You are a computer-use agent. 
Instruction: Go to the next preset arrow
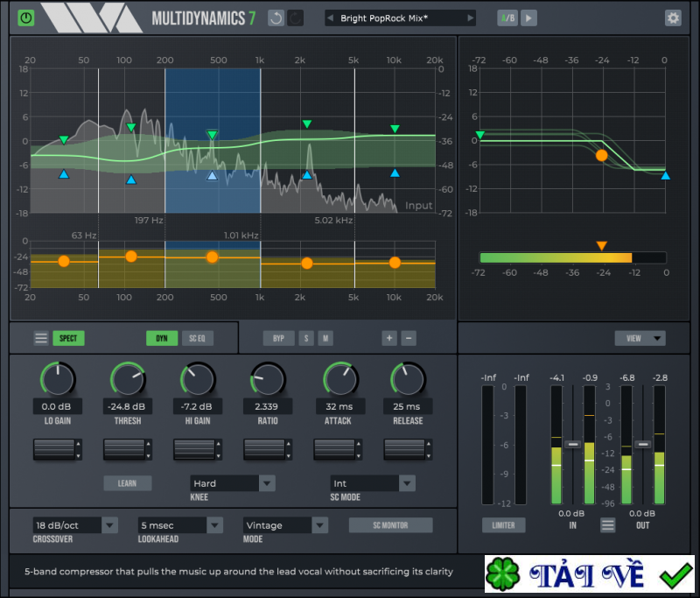470,18
